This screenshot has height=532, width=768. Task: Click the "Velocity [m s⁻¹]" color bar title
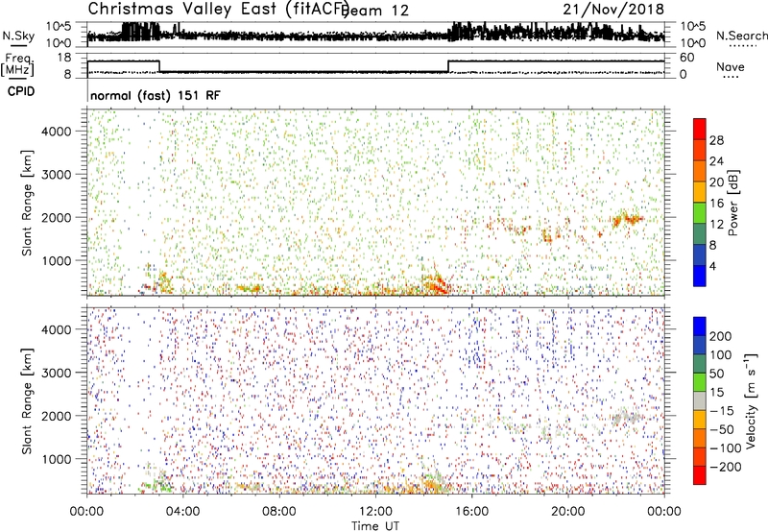[x=751, y=400]
